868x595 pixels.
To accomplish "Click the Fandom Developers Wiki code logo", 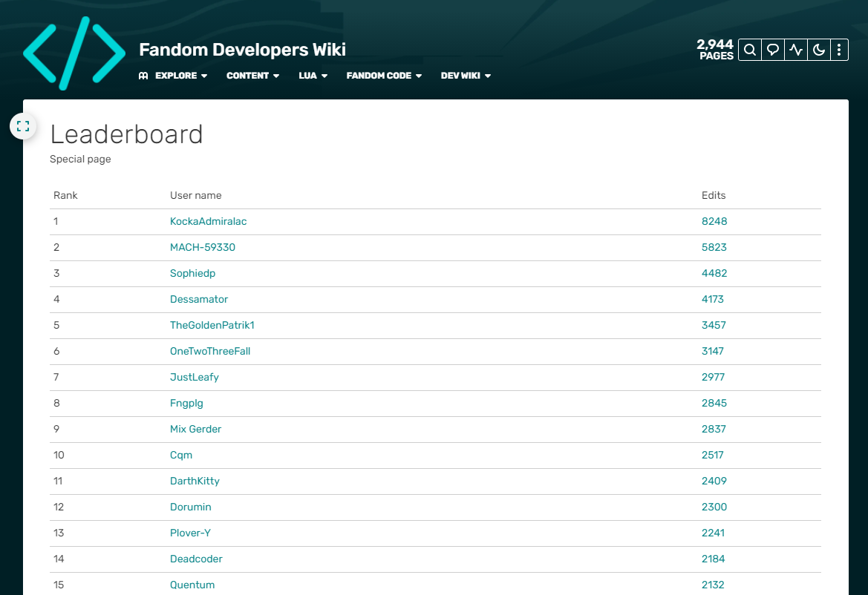I will [74, 53].
